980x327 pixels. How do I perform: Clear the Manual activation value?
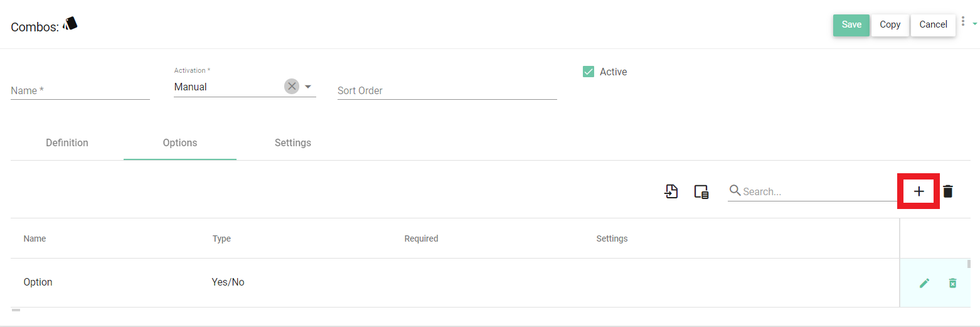coord(292,87)
